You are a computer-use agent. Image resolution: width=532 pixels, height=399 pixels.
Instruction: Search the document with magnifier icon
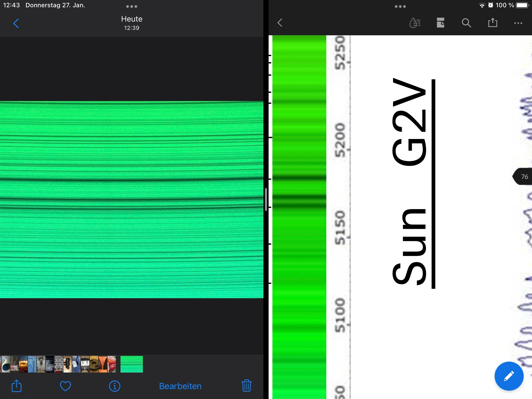(466, 23)
